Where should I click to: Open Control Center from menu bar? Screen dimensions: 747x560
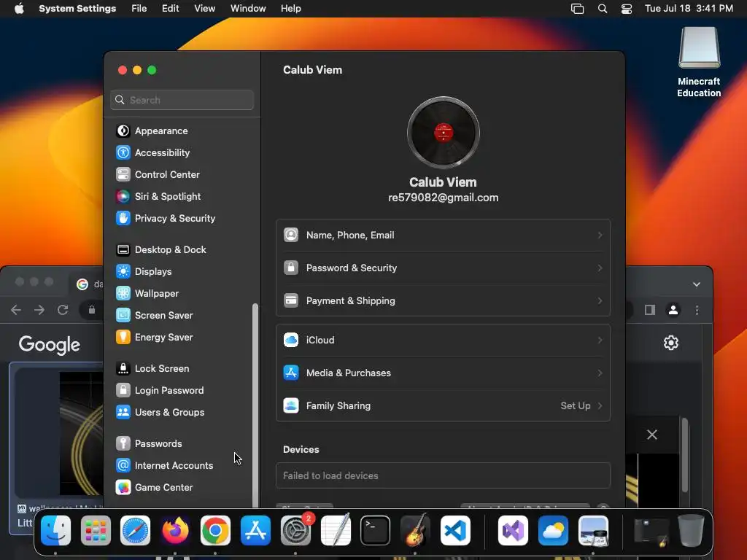[x=627, y=9]
